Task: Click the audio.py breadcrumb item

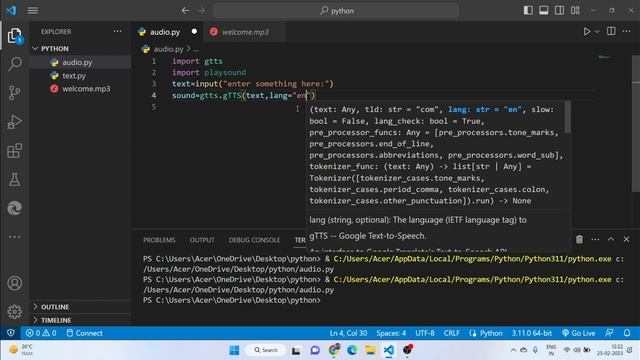Action: [x=168, y=49]
